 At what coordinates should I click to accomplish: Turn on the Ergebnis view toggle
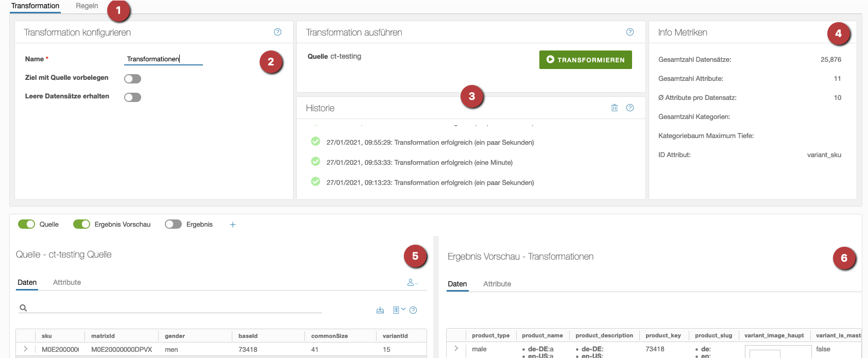tap(173, 224)
